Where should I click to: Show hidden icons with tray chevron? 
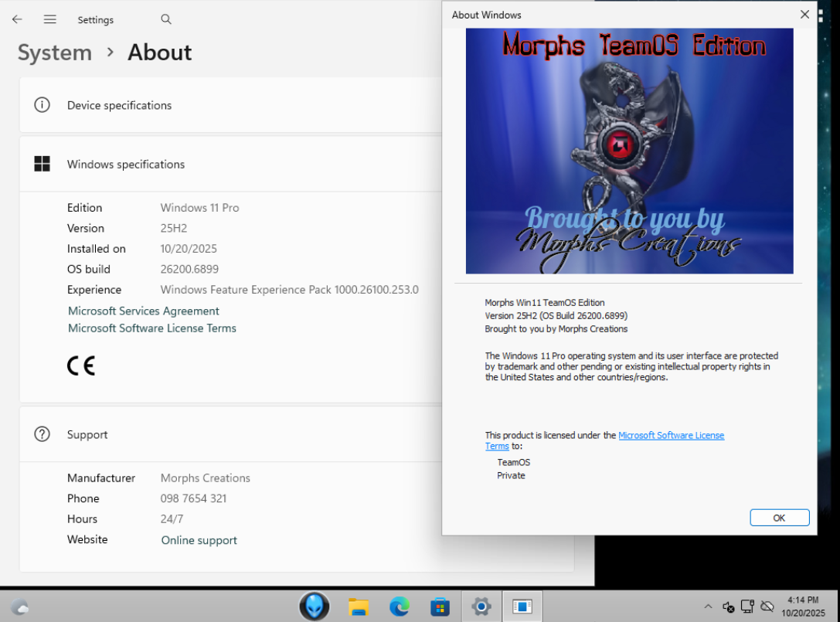708,607
